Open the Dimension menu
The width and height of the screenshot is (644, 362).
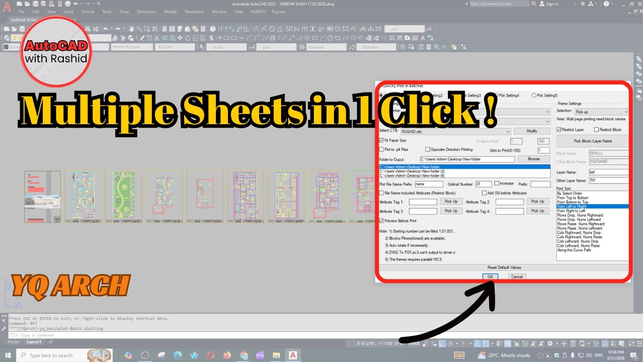click(146, 12)
